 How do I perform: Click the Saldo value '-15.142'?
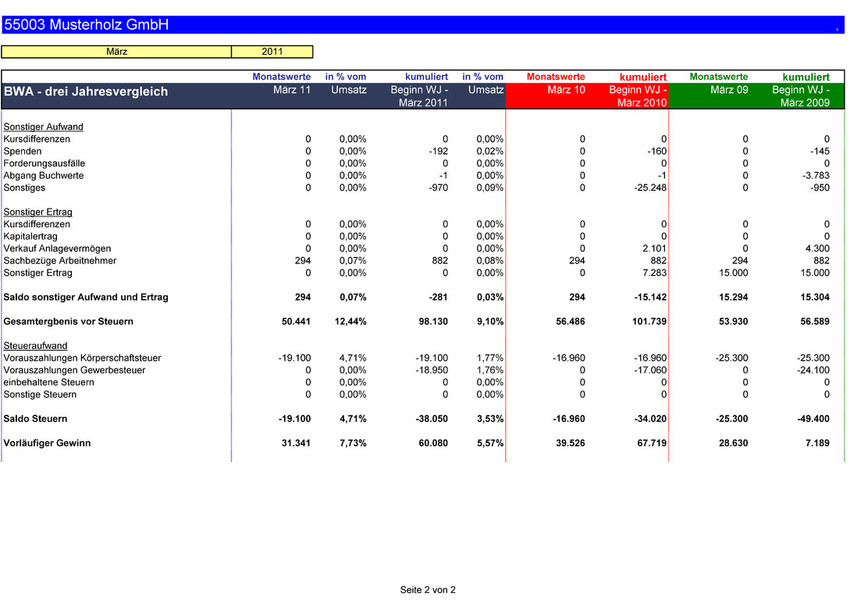[650, 297]
